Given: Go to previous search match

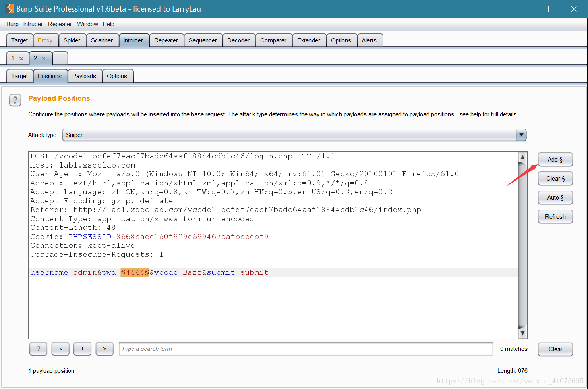Looking at the screenshot, I should [x=60, y=349].
